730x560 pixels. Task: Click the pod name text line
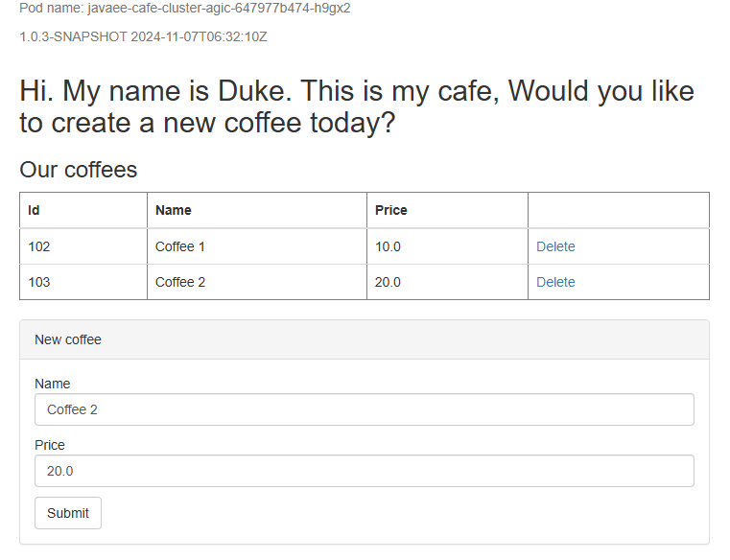click(x=185, y=8)
